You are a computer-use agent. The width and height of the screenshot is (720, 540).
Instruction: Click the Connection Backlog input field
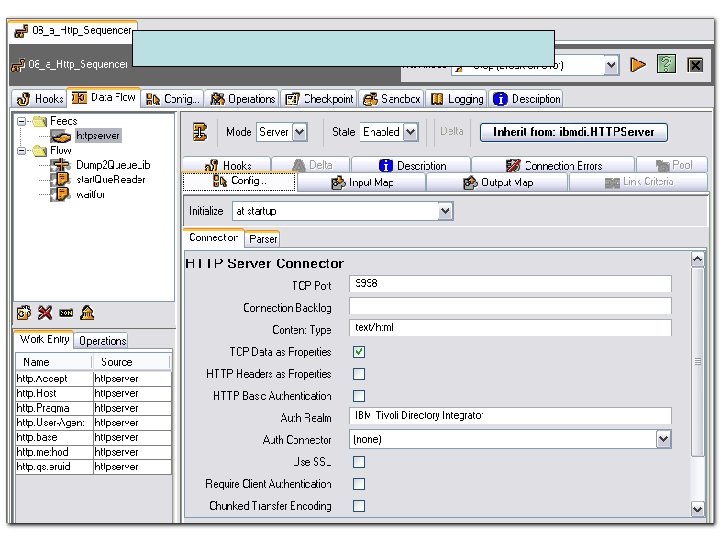click(x=510, y=306)
